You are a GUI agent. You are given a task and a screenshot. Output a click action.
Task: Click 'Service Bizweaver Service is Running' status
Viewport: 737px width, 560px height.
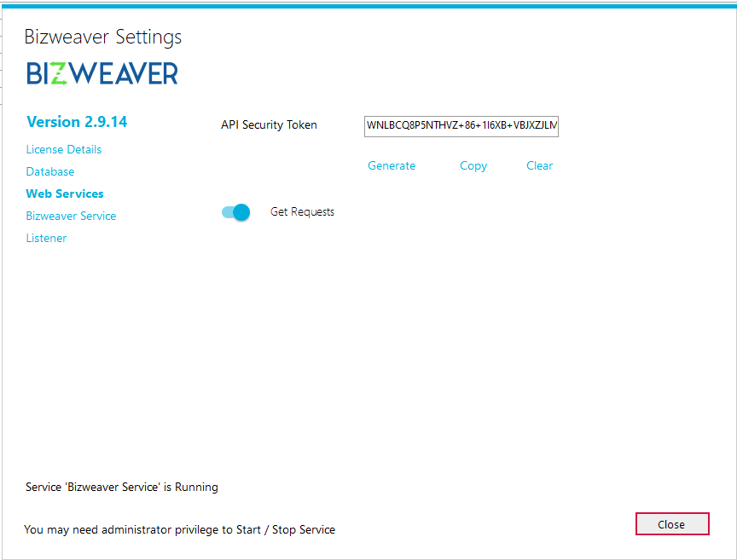122,488
